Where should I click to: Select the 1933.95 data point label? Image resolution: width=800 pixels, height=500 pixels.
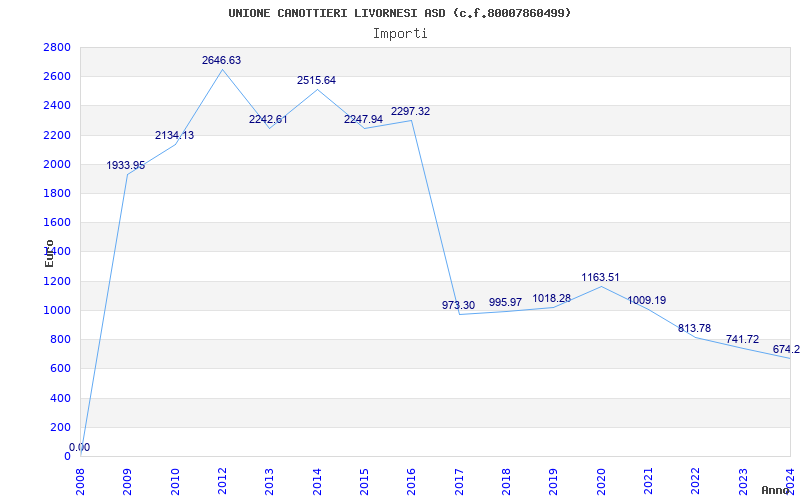[126, 165]
